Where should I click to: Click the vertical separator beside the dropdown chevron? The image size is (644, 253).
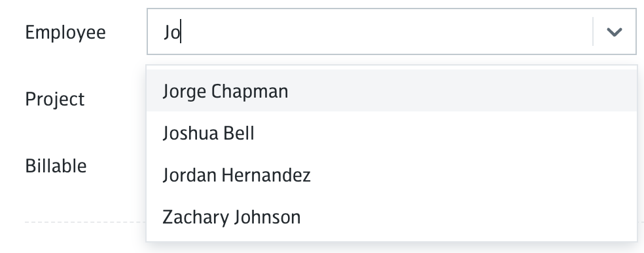[x=593, y=31]
